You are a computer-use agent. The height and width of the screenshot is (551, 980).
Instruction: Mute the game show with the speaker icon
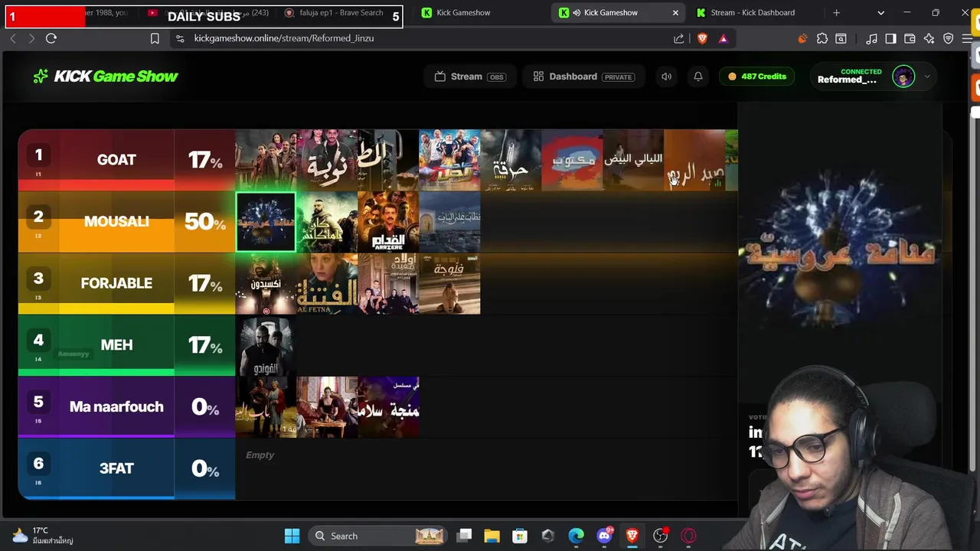tap(666, 77)
